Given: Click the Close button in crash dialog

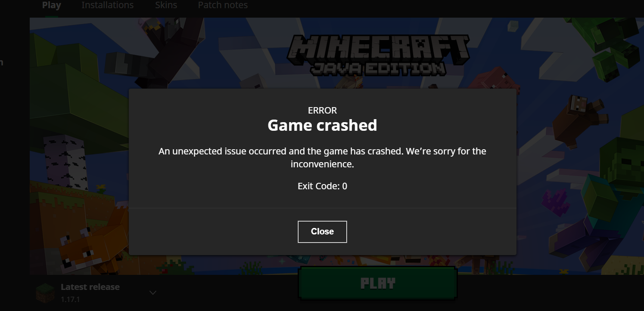Looking at the screenshot, I should pyautogui.click(x=322, y=232).
